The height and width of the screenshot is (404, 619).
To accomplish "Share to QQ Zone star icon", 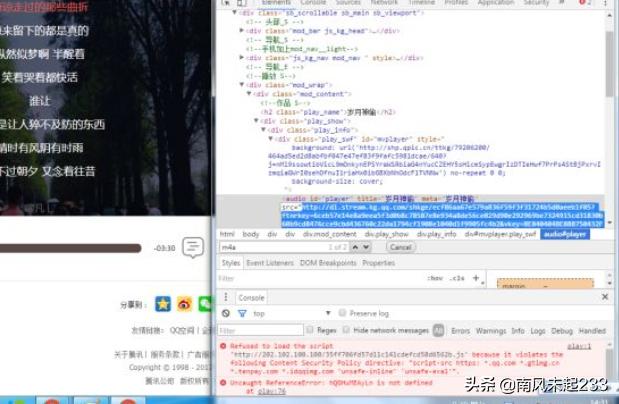I will [163, 303].
